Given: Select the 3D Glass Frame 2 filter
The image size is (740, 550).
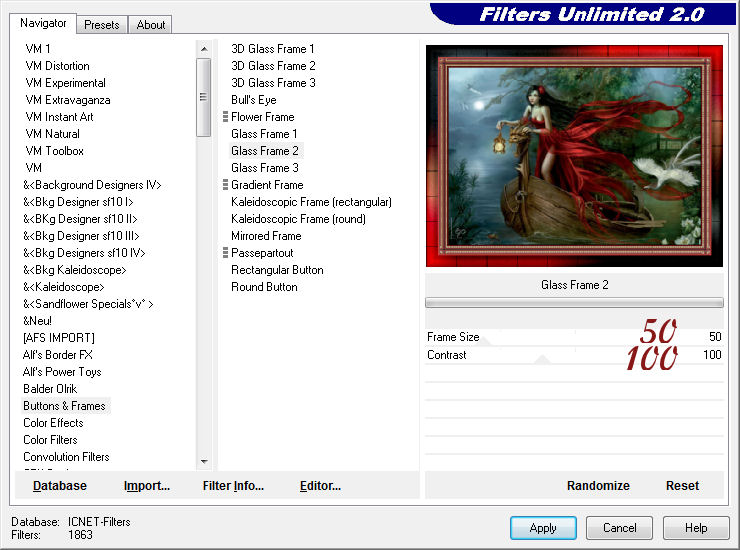Looking at the screenshot, I should (273, 66).
